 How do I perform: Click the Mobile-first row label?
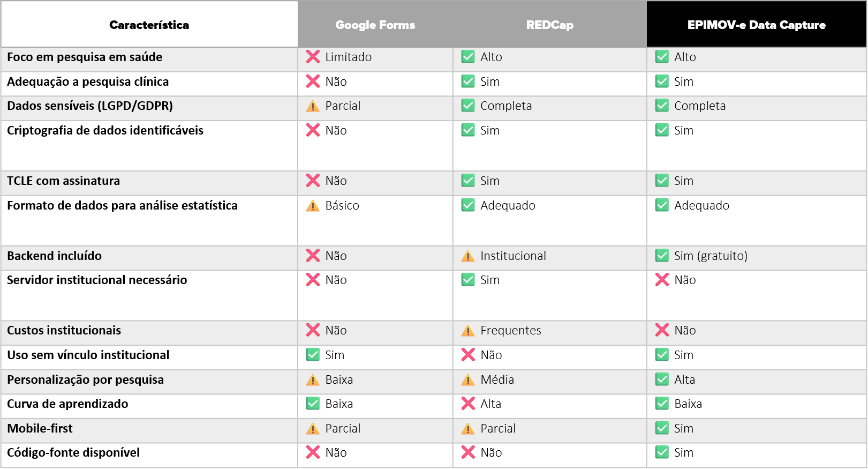tap(40, 428)
